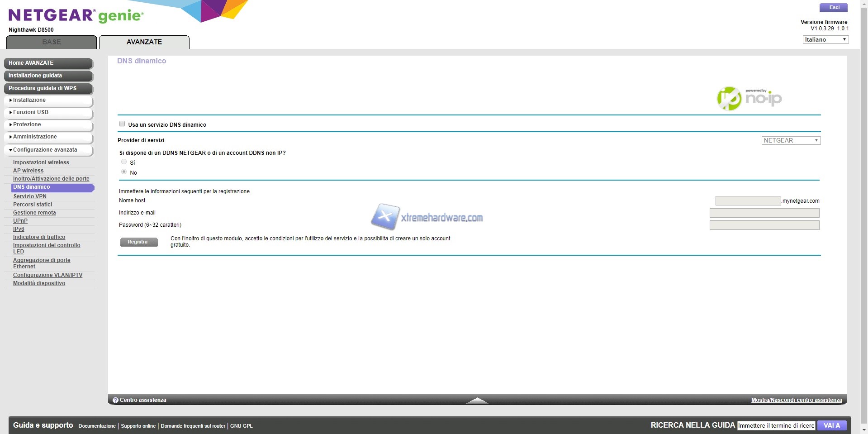The width and height of the screenshot is (868, 434).
Task: Select the 'Sì' radio button
Action: (x=124, y=162)
